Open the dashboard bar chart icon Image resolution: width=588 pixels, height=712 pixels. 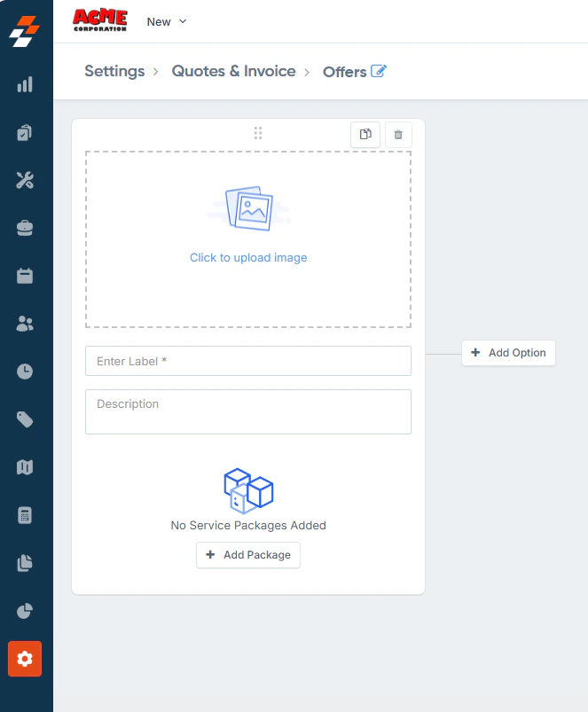(x=25, y=84)
